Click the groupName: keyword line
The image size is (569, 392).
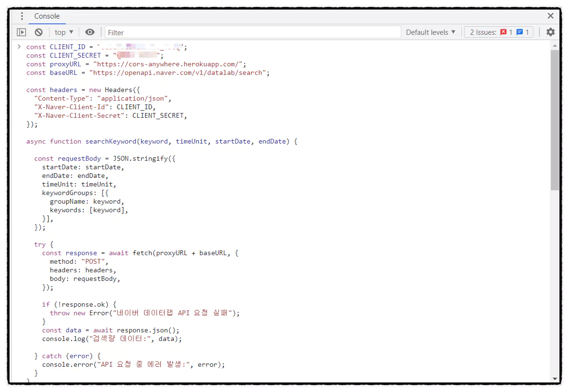87,201
